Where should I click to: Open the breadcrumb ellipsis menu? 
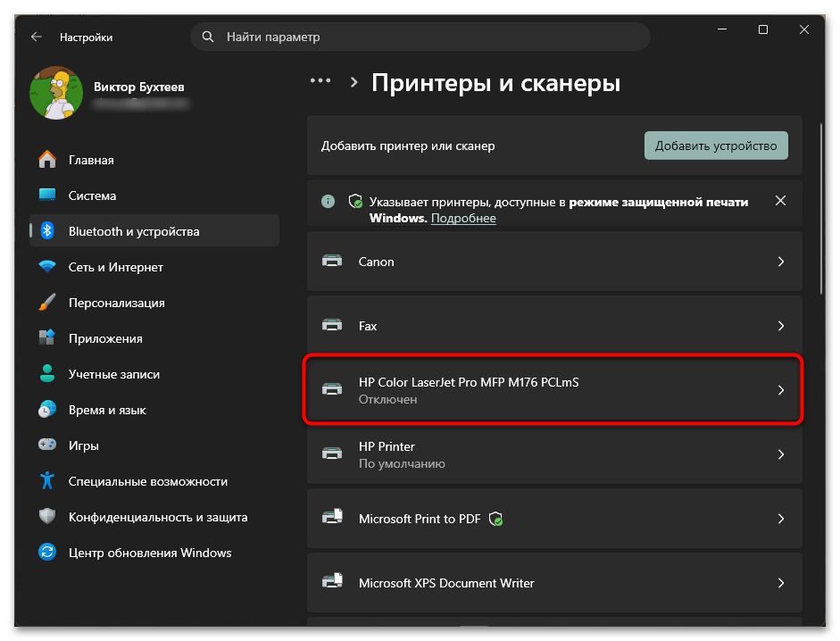(x=320, y=81)
